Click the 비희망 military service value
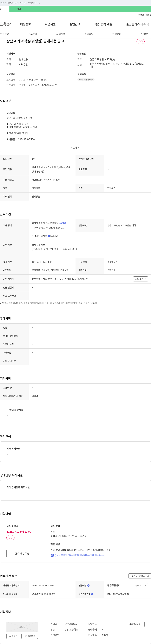This screenshot has height=644, width=151. 35,396
